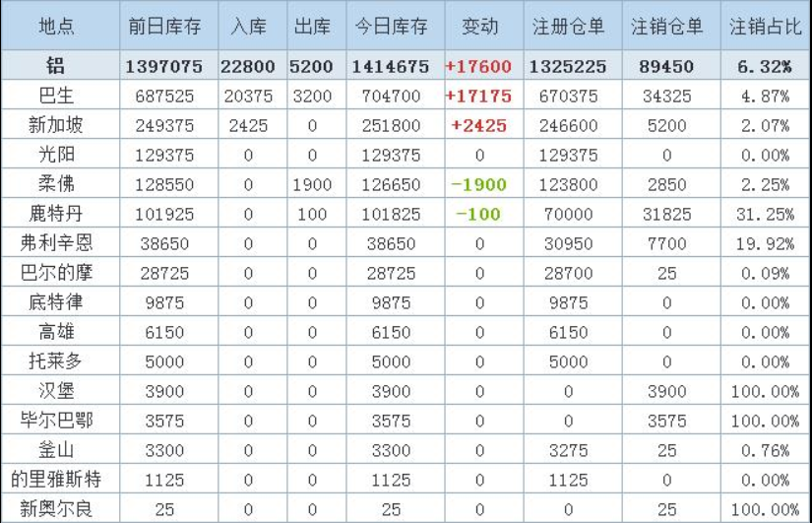
Task: Click the 入库 column header
Action: click(x=248, y=27)
